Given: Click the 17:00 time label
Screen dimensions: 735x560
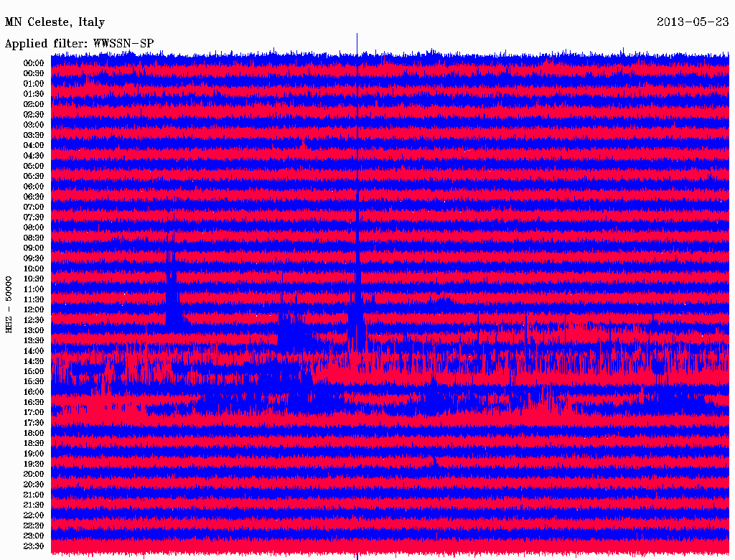Looking at the screenshot, I should (x=34, y=412).
